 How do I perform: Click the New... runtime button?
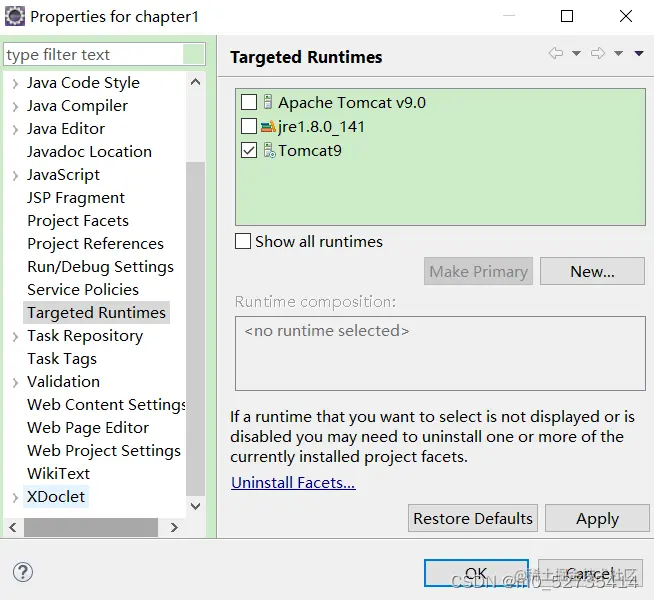click(592, 271)
